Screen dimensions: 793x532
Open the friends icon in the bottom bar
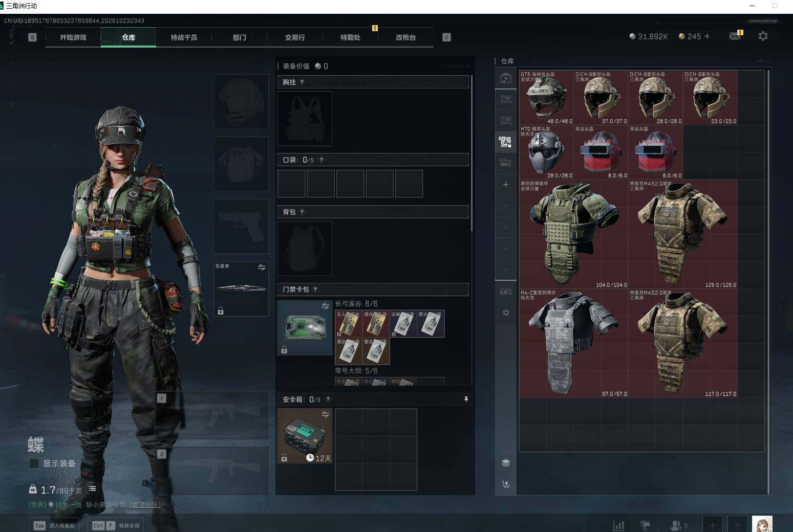coord(677,525)
